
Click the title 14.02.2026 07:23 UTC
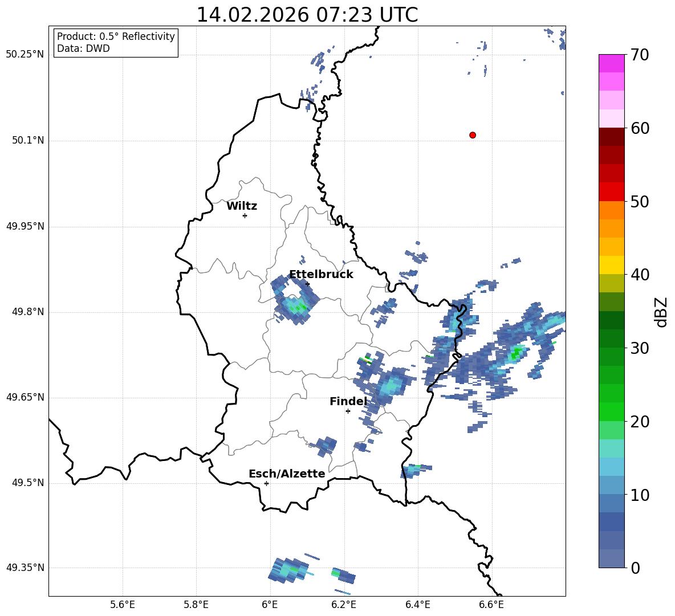click(307, 15)
